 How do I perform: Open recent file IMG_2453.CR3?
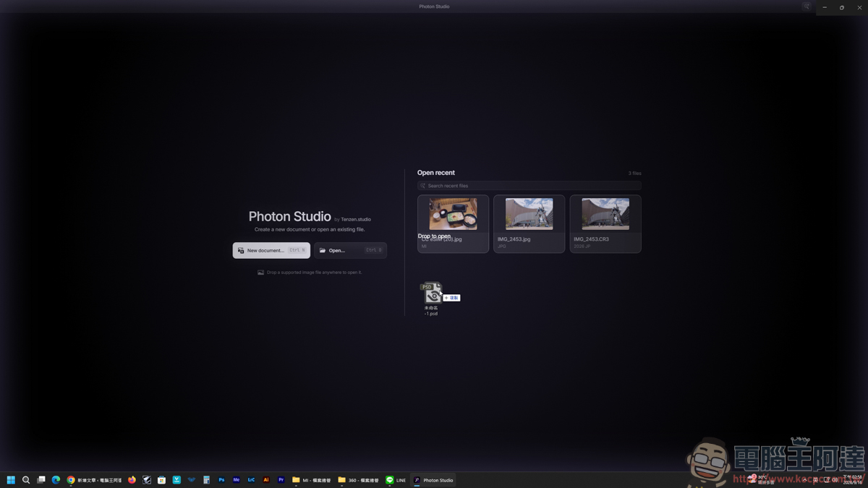[605, 223]
